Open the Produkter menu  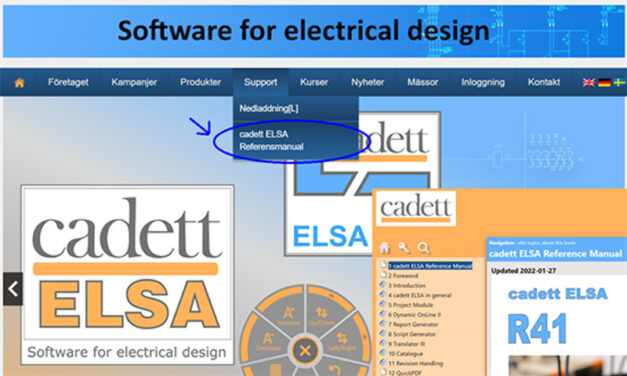200,82
